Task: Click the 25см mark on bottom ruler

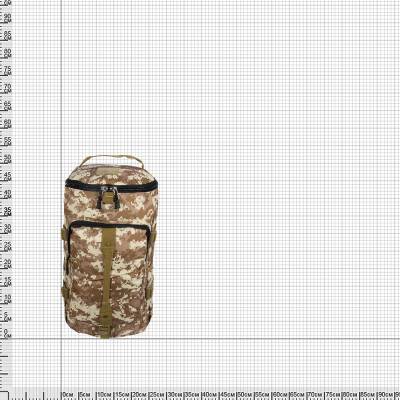Action: point(155,395)
